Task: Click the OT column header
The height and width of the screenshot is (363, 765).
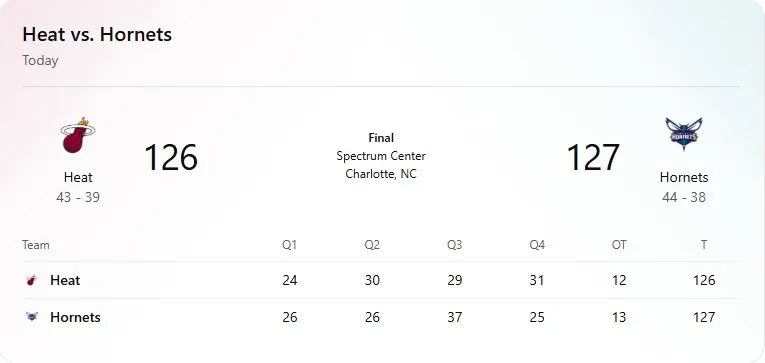Action: tap(619, 245)
